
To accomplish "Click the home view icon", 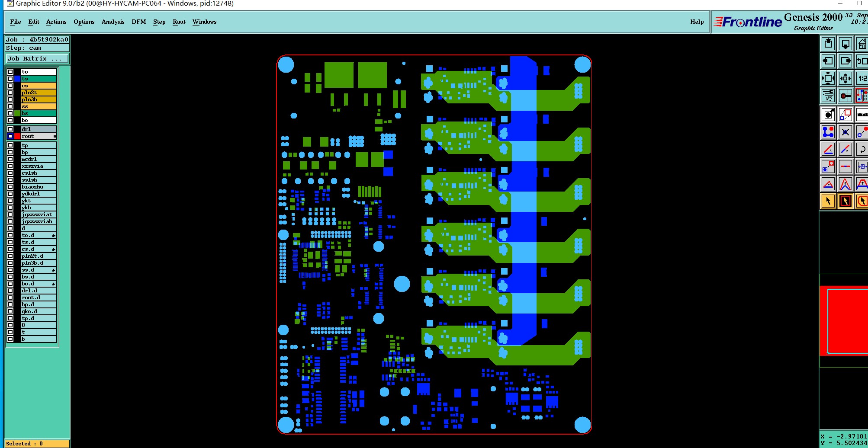I will (862, 44).
